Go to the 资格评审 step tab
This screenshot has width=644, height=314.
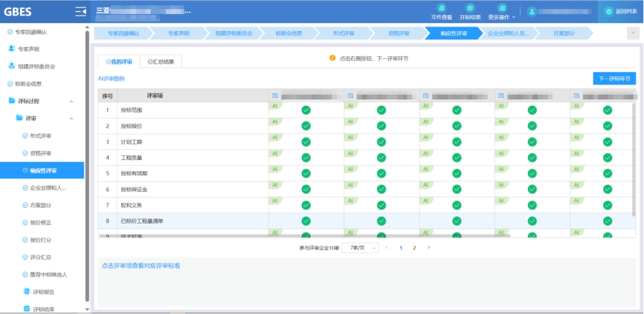399,33
